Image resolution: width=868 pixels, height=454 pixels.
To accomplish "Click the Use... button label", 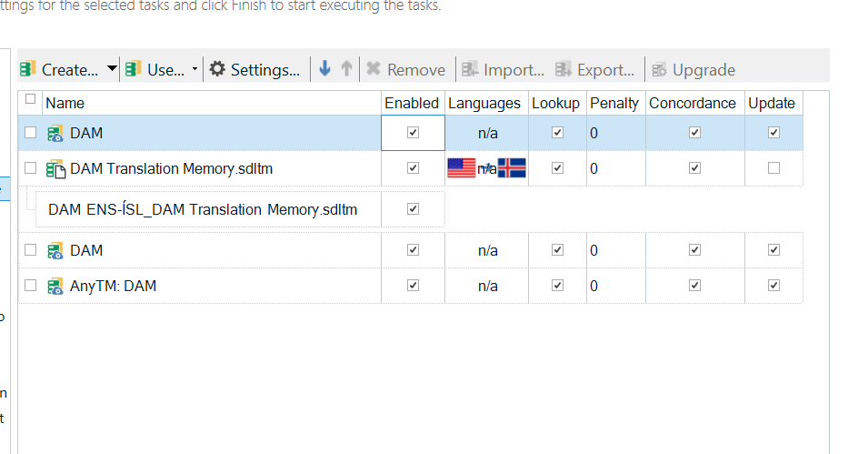I will click(165, 70).
